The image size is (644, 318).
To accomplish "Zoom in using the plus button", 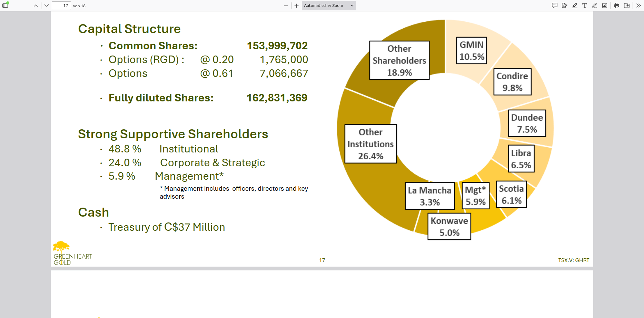I will pyautogui.click(x=296, y=6).
